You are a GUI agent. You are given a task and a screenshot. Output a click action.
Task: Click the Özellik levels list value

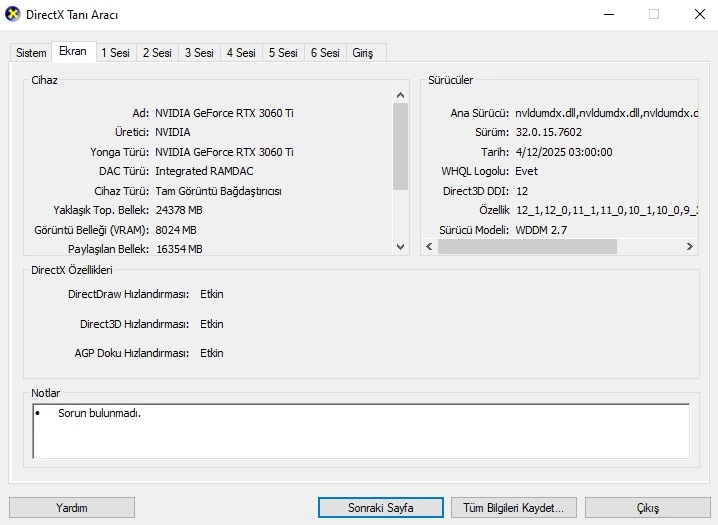607,210
